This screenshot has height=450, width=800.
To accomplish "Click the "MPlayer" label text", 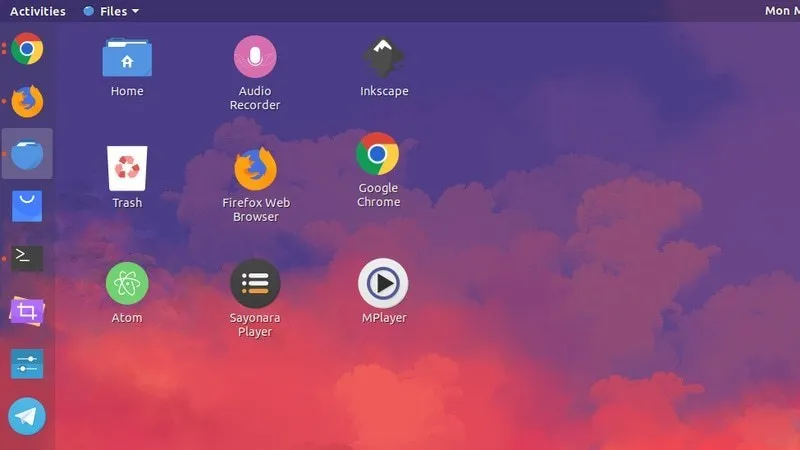I will click(x=384, y=318).
